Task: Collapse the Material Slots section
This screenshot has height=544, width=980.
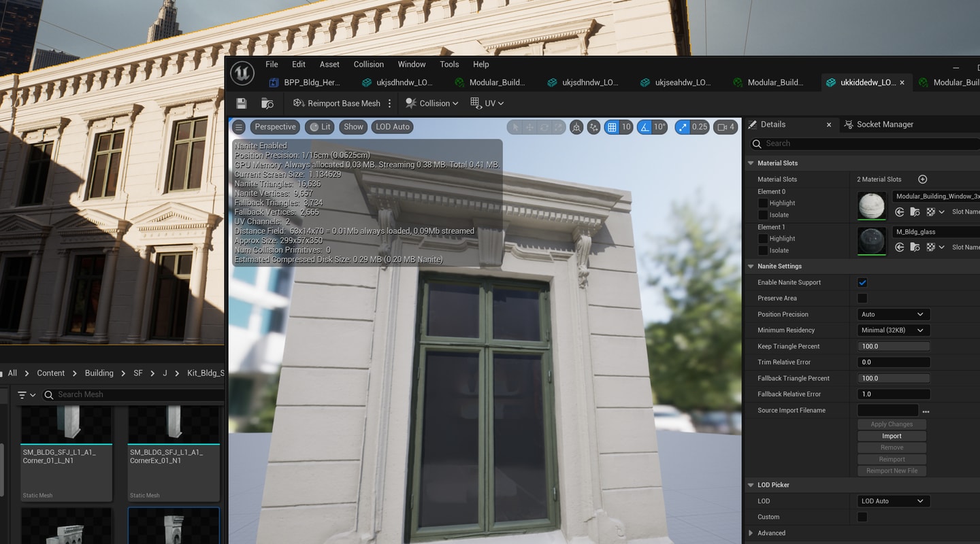Action: (751, 163)
